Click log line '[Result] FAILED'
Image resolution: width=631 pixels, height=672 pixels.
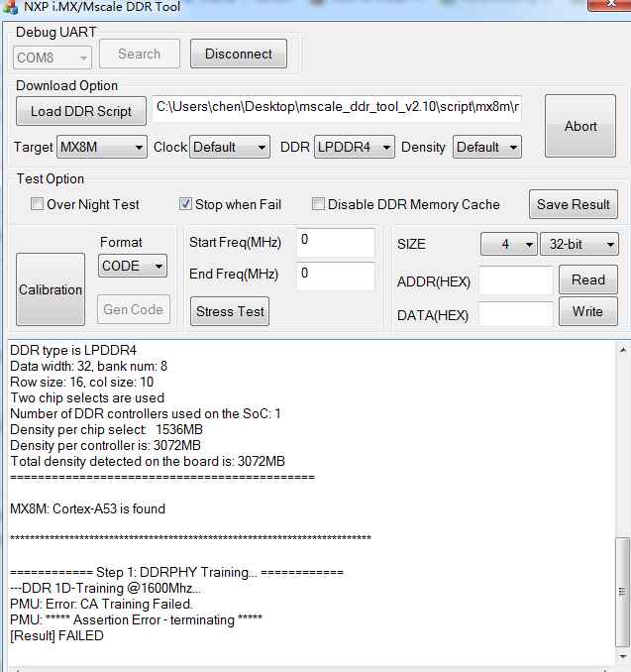pos(57,635)
